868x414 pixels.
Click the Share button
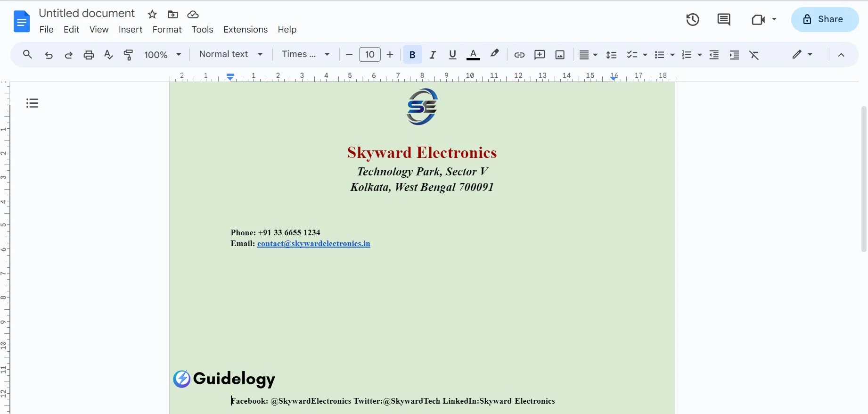825,19
